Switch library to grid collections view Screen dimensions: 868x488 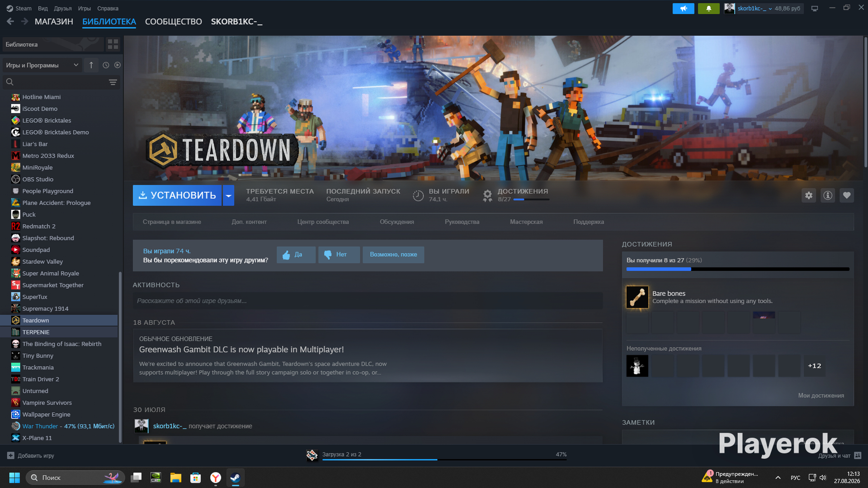point(113,44)
